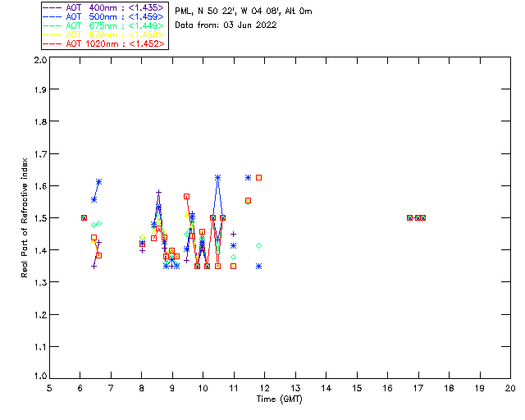Click the x-axis tick label 7

pyautogui.click(x=111, y=388)
